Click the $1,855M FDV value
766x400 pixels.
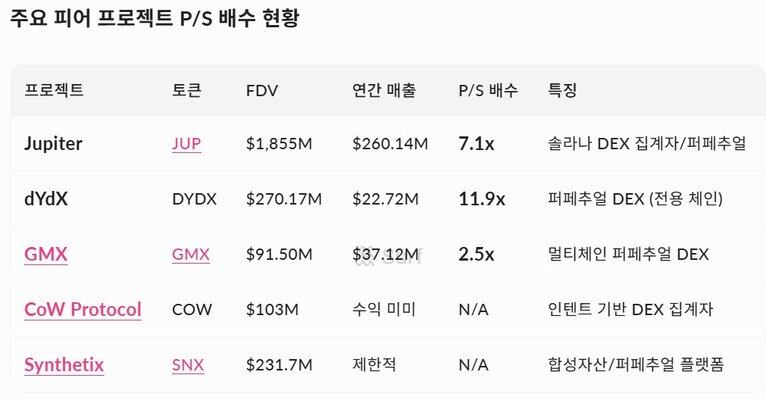(x=279, y=144)
